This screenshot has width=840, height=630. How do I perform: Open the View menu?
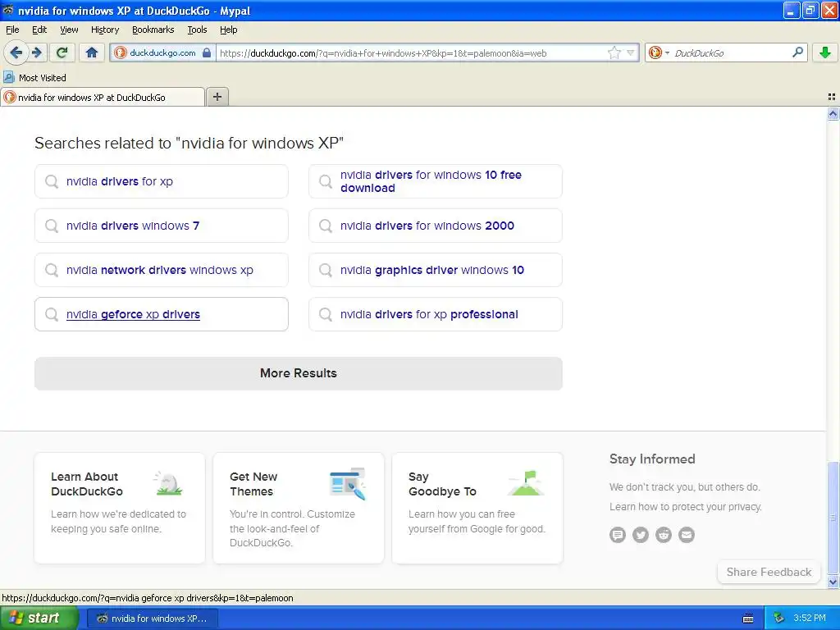click(x=69, y=30)
